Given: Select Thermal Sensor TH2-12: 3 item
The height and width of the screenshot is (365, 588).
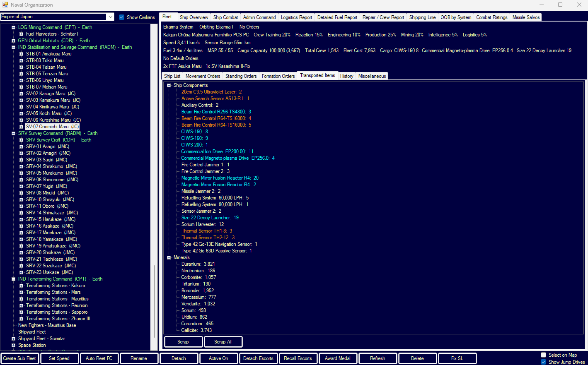Looking at the screenshot, I should click(208, 238).
